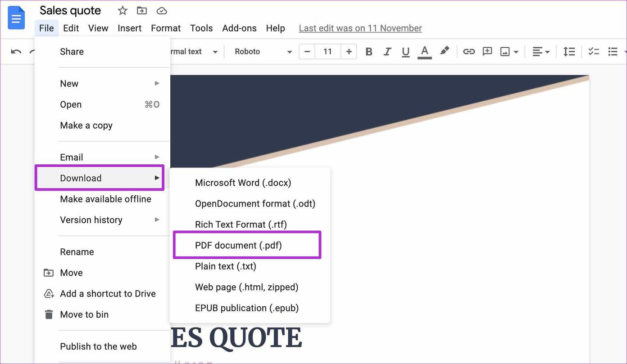
Task: Toggle underline formatting
Action: (405, 52)
